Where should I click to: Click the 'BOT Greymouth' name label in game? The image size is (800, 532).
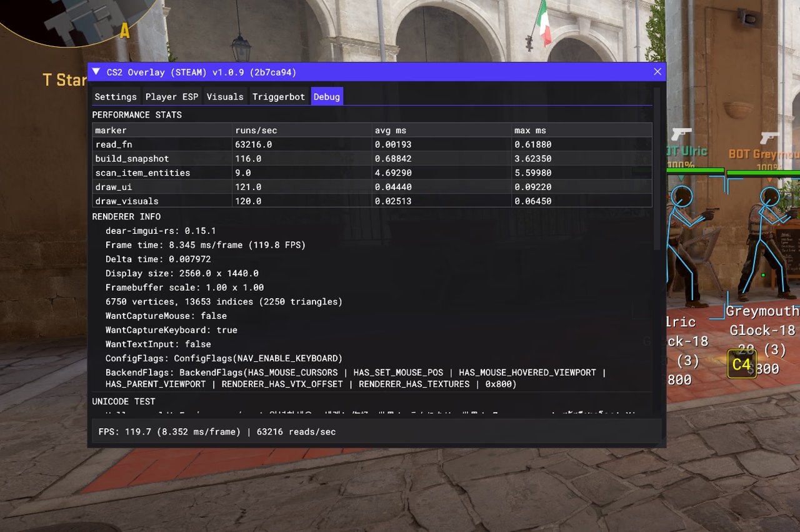click(x=764, y=154)
